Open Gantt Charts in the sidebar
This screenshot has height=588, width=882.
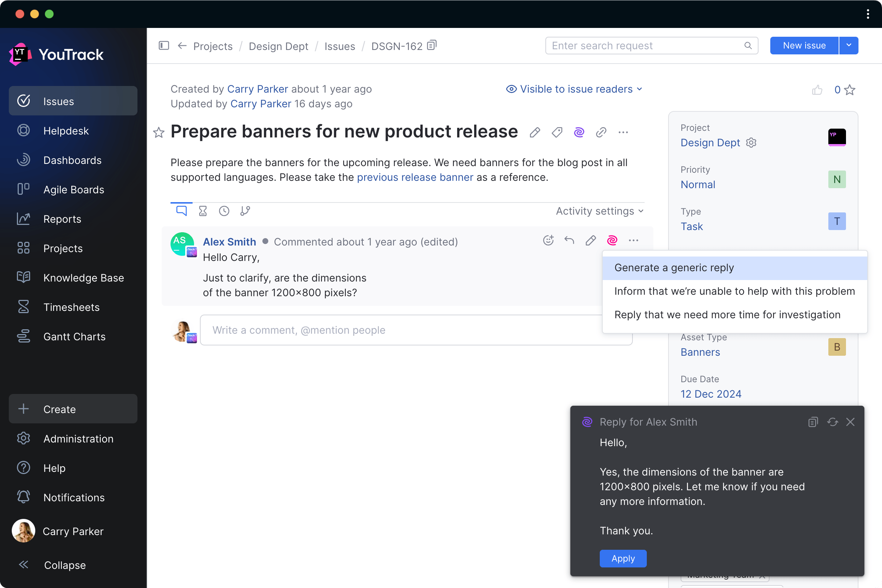click(74, 336)
